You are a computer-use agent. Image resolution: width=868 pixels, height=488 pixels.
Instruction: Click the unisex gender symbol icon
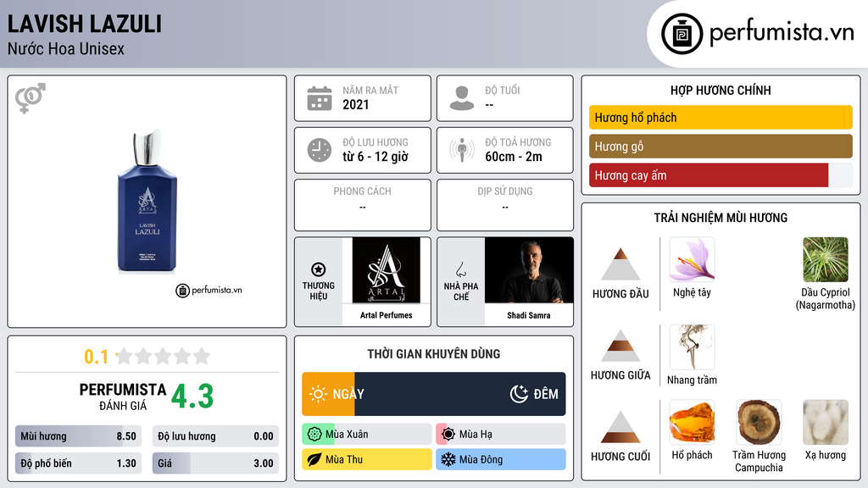coord(31,98)
